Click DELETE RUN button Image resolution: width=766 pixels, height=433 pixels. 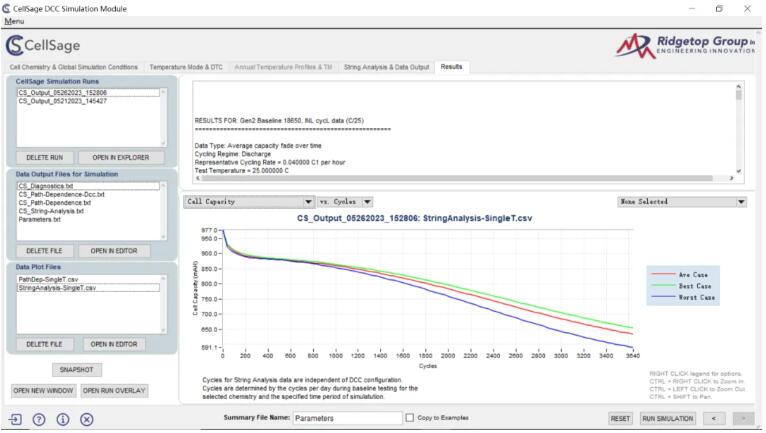click(x=44, y=158)
